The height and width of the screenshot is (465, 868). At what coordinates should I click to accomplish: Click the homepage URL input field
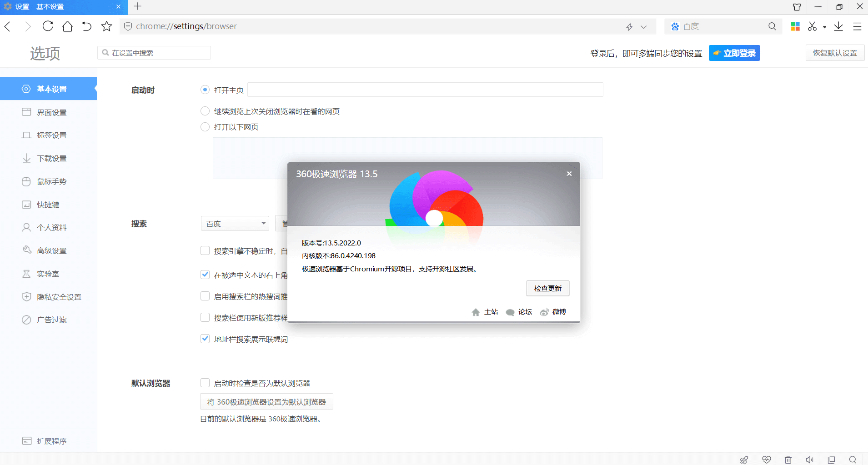pyautogui.click(x=425, y=90)
